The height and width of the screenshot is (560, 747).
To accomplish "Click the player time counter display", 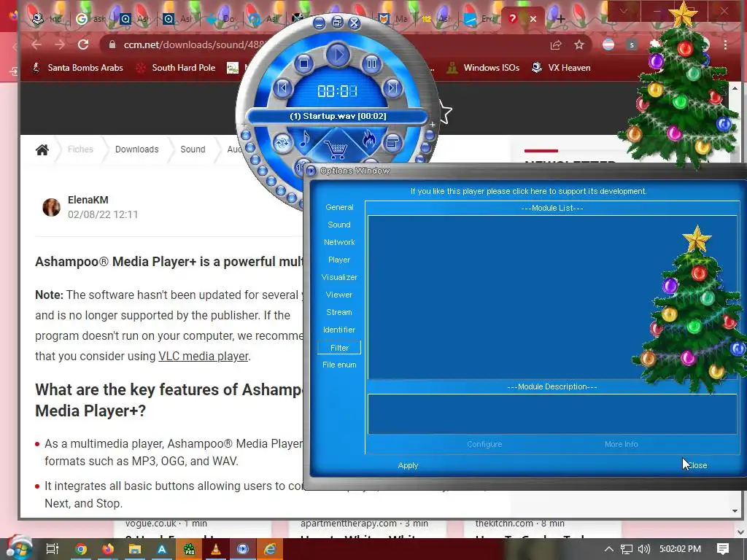I will coord(337,91).
